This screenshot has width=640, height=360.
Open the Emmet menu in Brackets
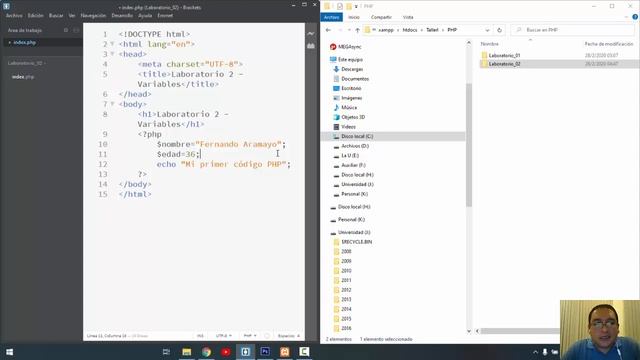tap(165, 16)
